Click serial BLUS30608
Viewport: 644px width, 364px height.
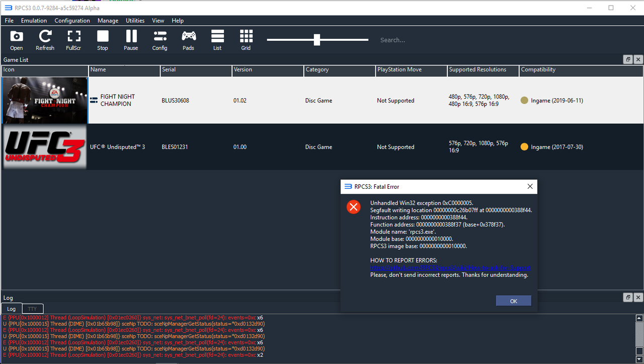[x=175, y=101]
